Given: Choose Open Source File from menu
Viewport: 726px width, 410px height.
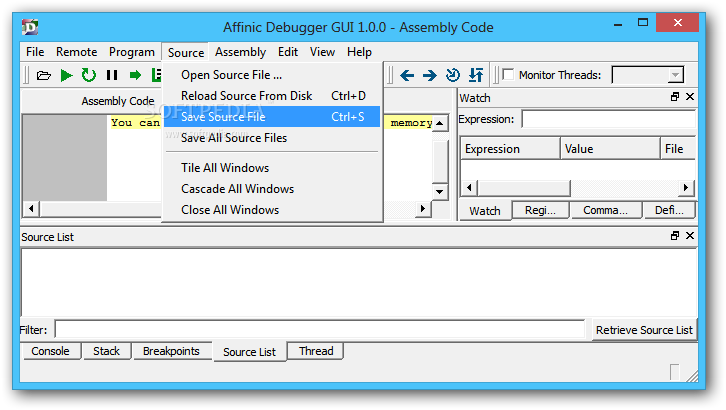Looking at the screenshot, I should [272, 75].
